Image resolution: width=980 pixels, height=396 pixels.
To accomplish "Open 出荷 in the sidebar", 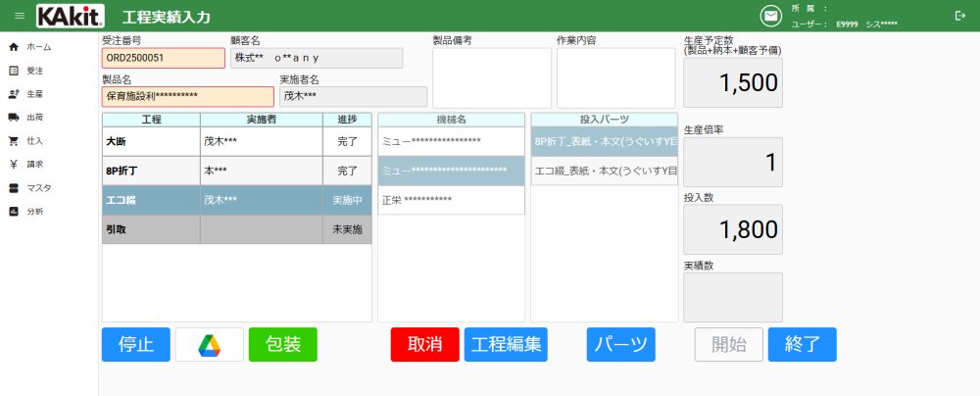I will point(34,118).
